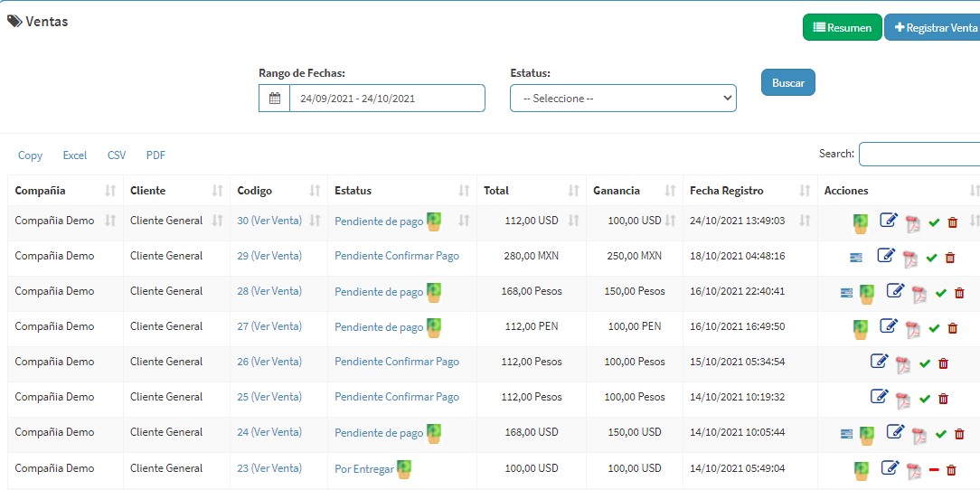Open link 23 (Ver Venta)
This screenshot has height=490, width=980.
point(269,468)
